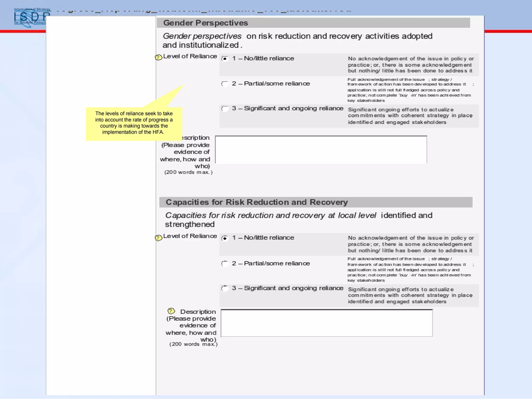
Task: Click the Description label in Capacities section
Action: tap(198, 311)
